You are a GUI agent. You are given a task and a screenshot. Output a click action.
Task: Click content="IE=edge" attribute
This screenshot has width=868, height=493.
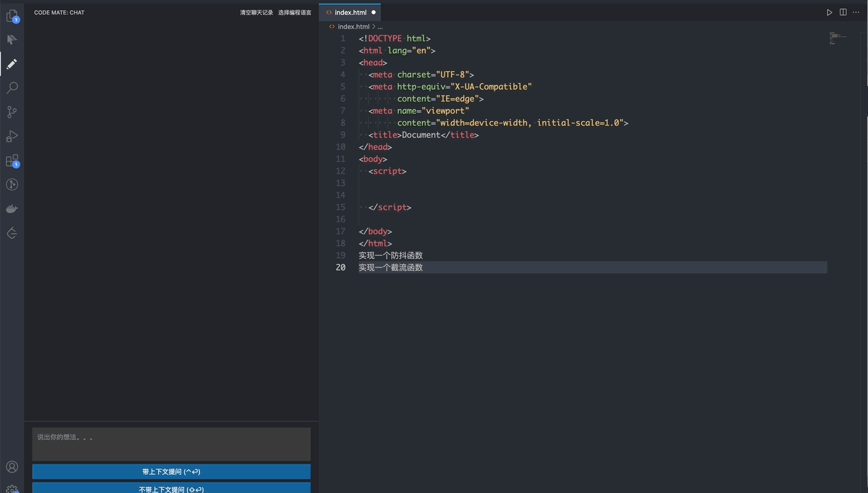pyautogui.click(x=441, y=99)
